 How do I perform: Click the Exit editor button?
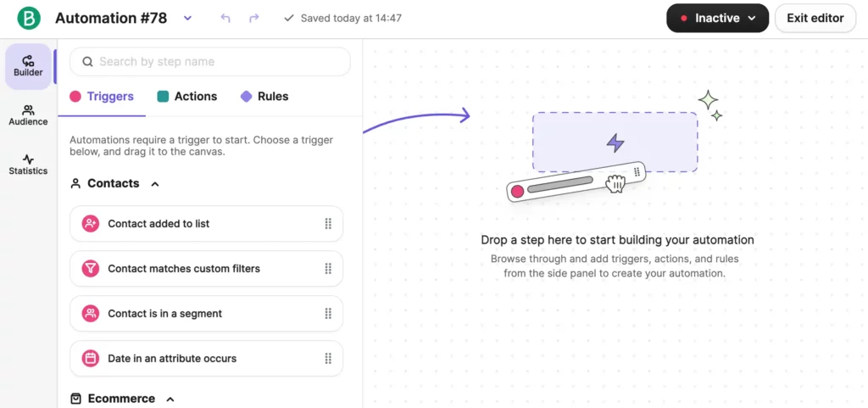click(x=815, y=18)
